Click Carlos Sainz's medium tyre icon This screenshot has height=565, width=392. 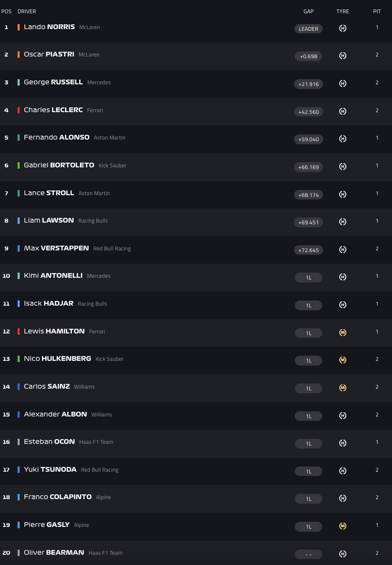[x=343, y=388]
